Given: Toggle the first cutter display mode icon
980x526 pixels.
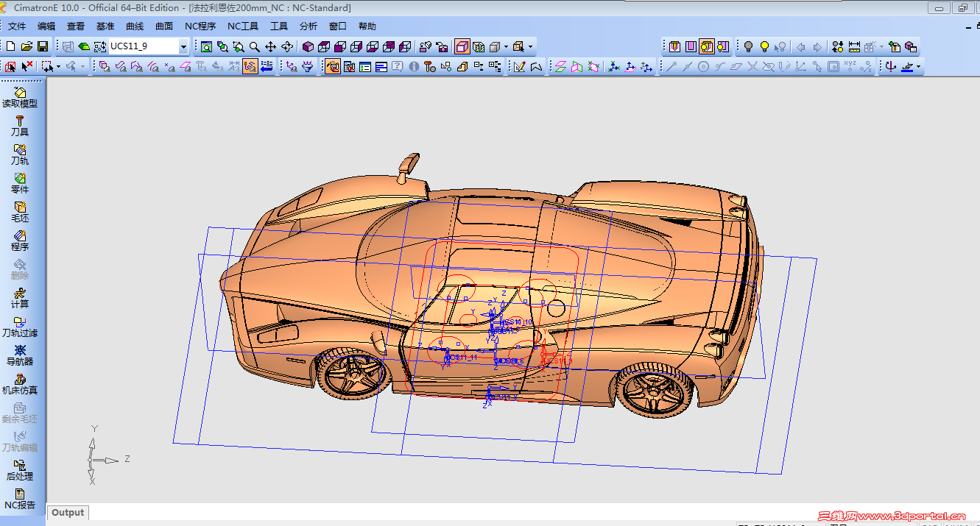Looking at the screenshot, I should (x=674, y=46).
